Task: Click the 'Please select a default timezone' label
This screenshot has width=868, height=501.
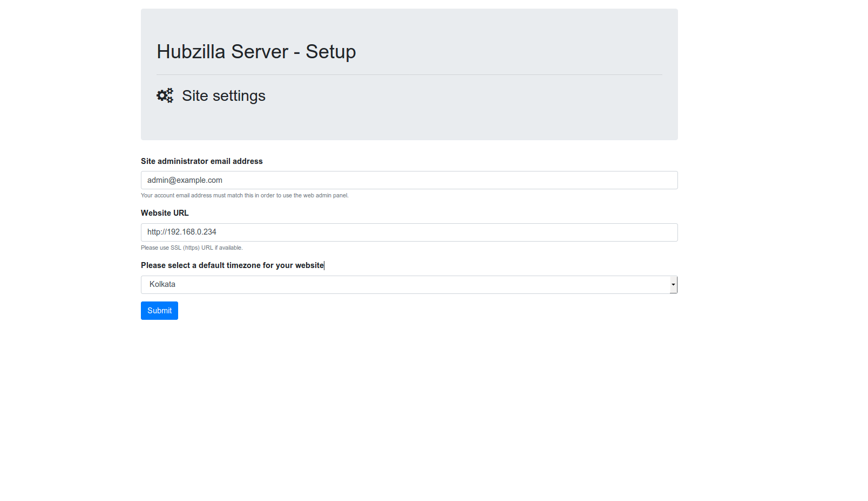Action: click(232, 265)
